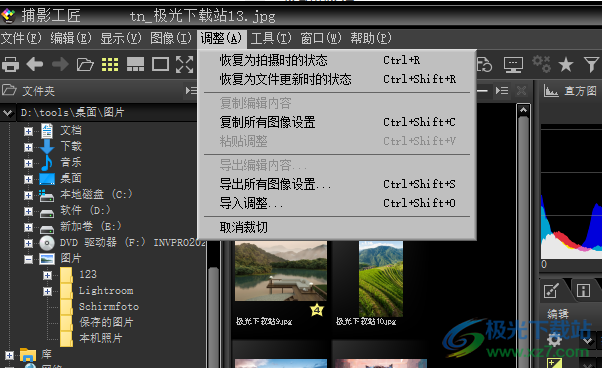The height and width of the screenshot is (368, 602).
Task: Click the folder tree vertical scrollbar
Action: (x=213, y=317)
